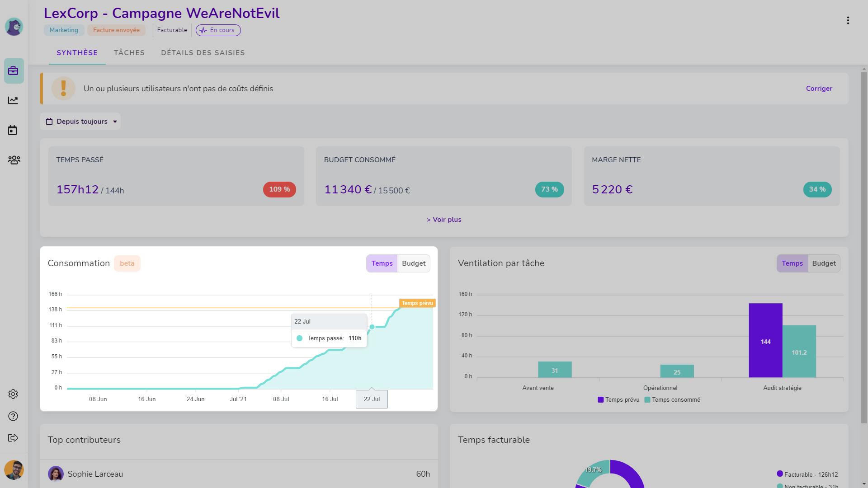Image resolution: width=868 pixels, height=488 pixels.
Task: Select Budget in Ventilation par tâche toggle
Action: coord(824,263)
